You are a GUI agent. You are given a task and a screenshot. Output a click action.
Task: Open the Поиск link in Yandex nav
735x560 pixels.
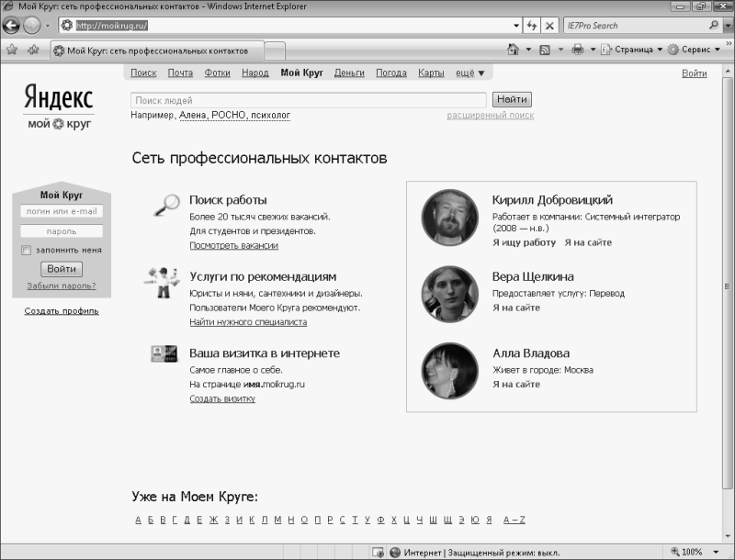(143, 73)
